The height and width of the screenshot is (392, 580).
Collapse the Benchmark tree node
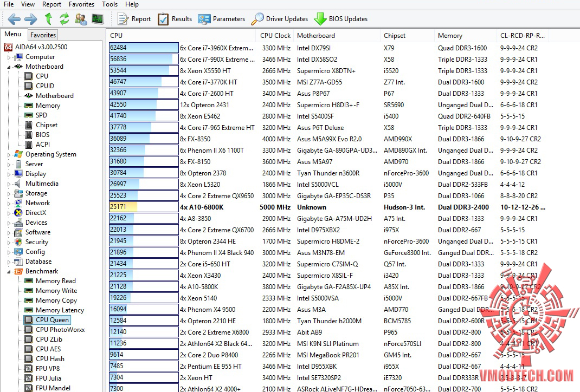click(9, 272)
